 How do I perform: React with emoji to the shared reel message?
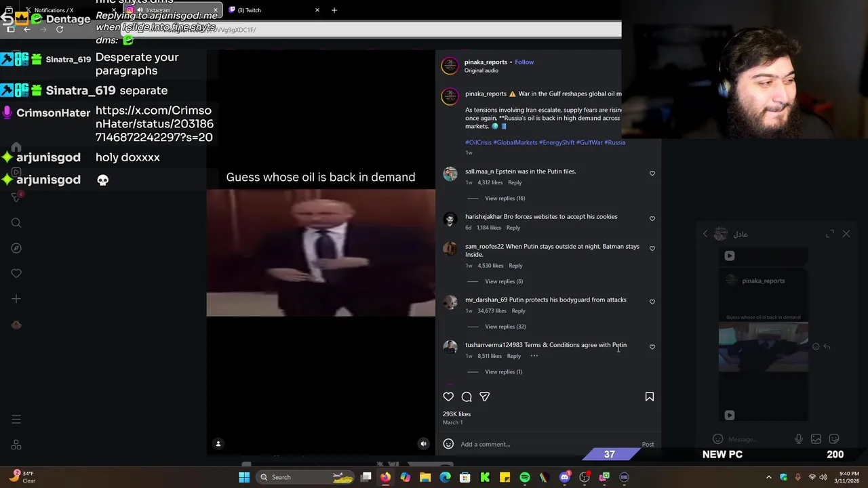point(816,346)
